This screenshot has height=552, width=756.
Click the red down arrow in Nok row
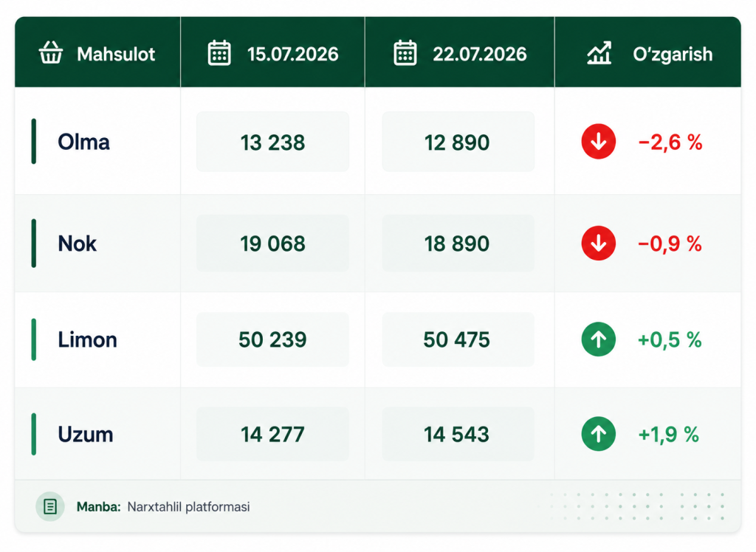pos(598,243)
